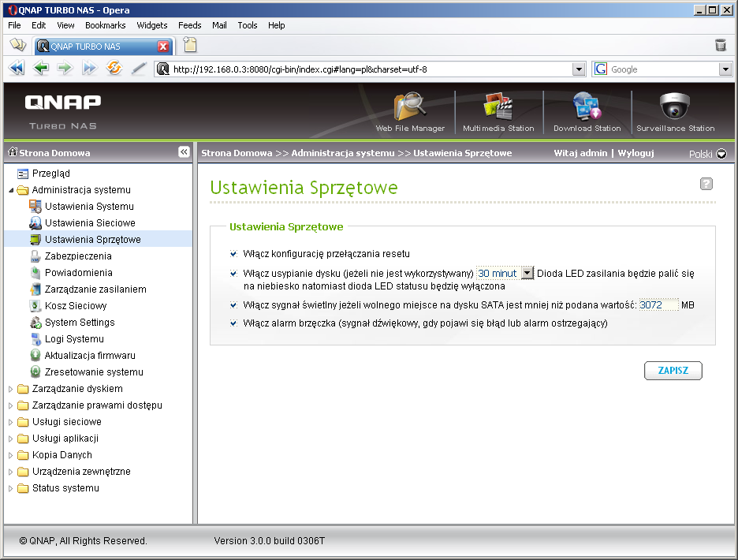738x560 pixels.
Task: Collapse the sidebar with the double-arrow icon
Action: (184, 151)
